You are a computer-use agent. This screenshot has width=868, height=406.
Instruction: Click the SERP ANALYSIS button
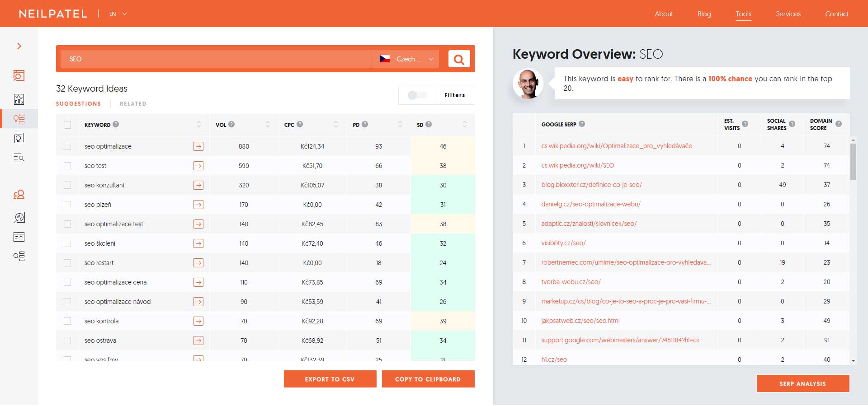(x=803, y=383)
